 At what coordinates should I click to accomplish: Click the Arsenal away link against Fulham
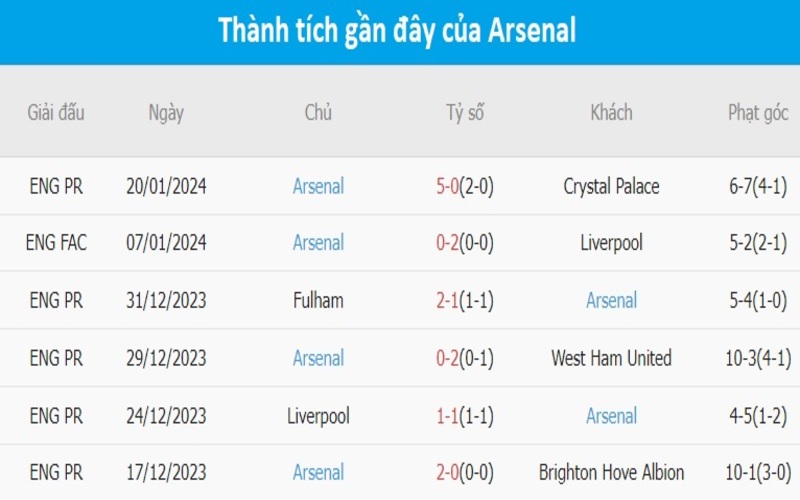[x=611, y=300]
